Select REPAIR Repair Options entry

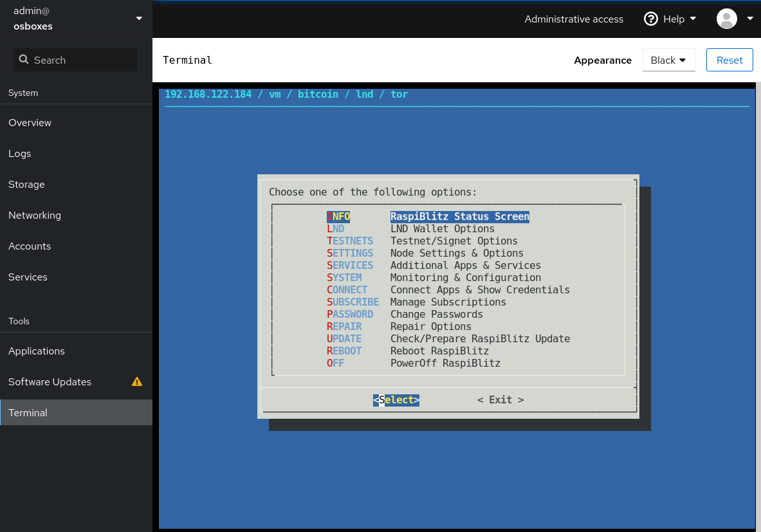399,326
